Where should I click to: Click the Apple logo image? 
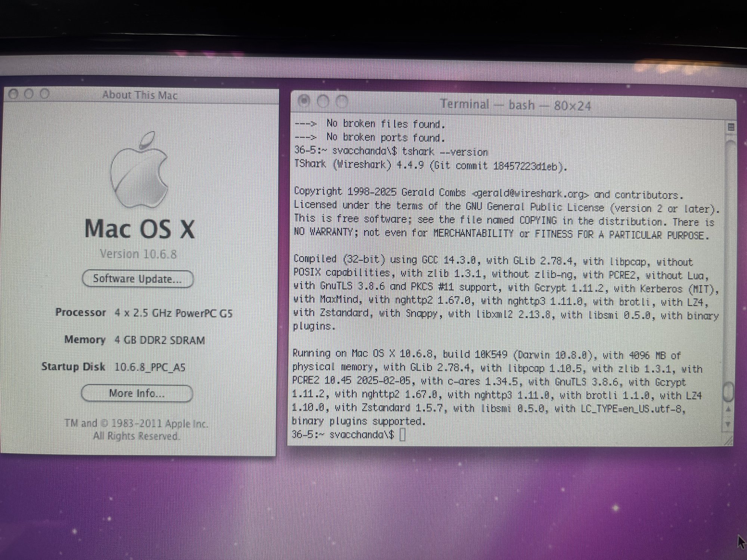pos(139,171)
